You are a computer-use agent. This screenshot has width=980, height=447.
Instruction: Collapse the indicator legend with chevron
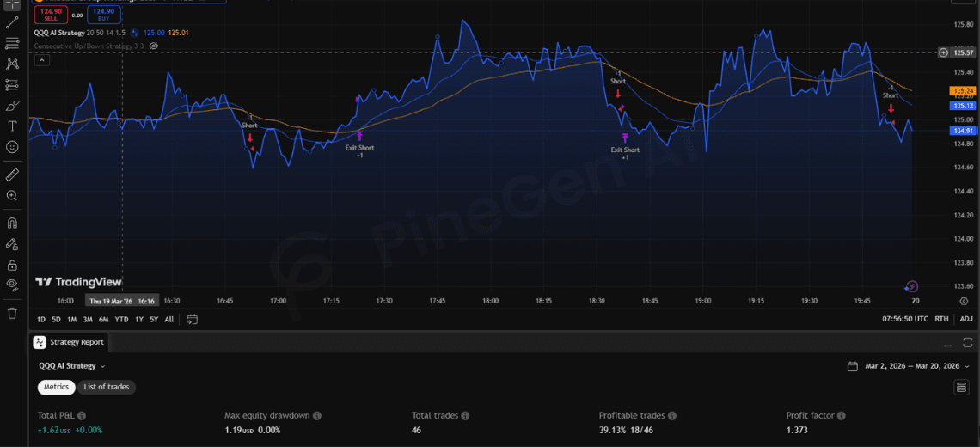[x=42, y=61]
